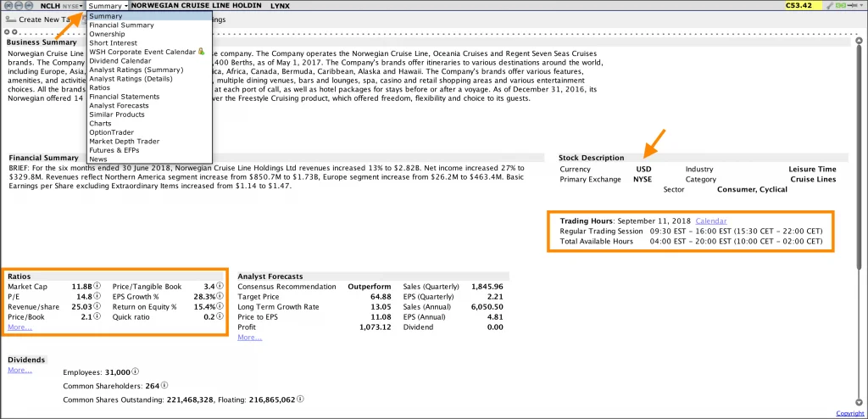Image resolution: width=868 pixels, height=419 pixels.
Task: Open the Calendar link beside Trading Hours
Action: (x=711, y=221)
